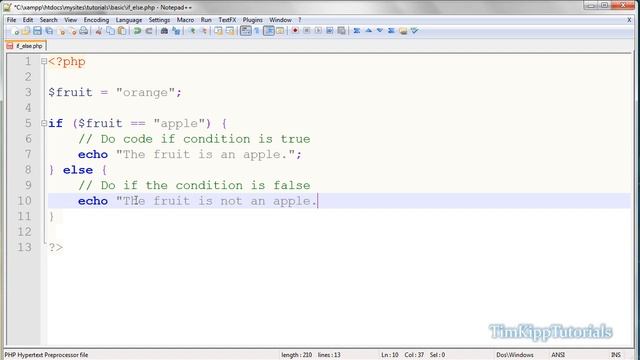Click 'Ln : 10' in status bar
640x360 pixels.
click(390, 355)
